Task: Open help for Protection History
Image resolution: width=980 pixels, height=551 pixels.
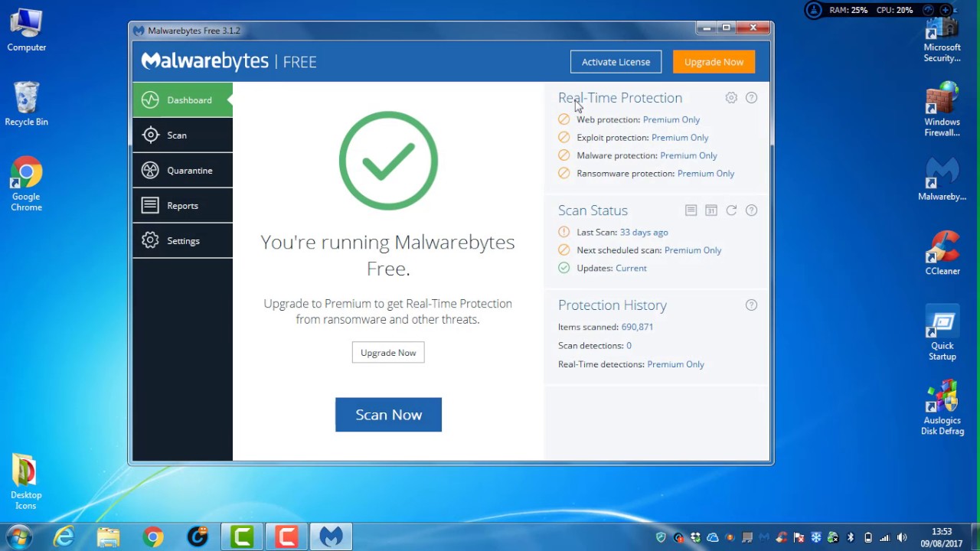Action: click(x=751, y=305)
